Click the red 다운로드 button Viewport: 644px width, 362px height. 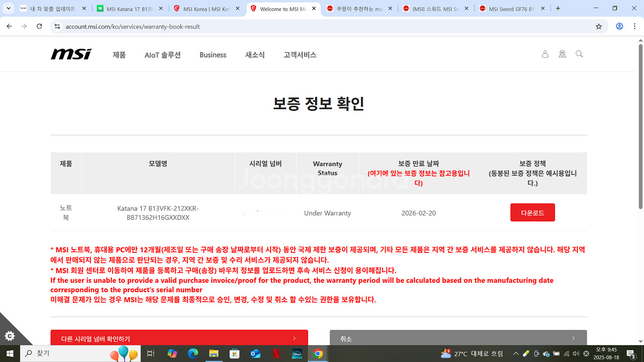(532, 212)
